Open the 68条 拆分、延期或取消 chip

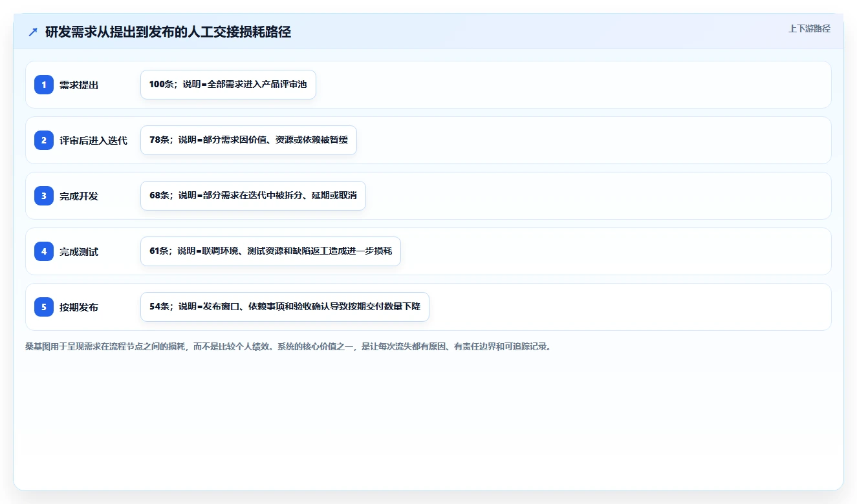click(x=253, y=196)
